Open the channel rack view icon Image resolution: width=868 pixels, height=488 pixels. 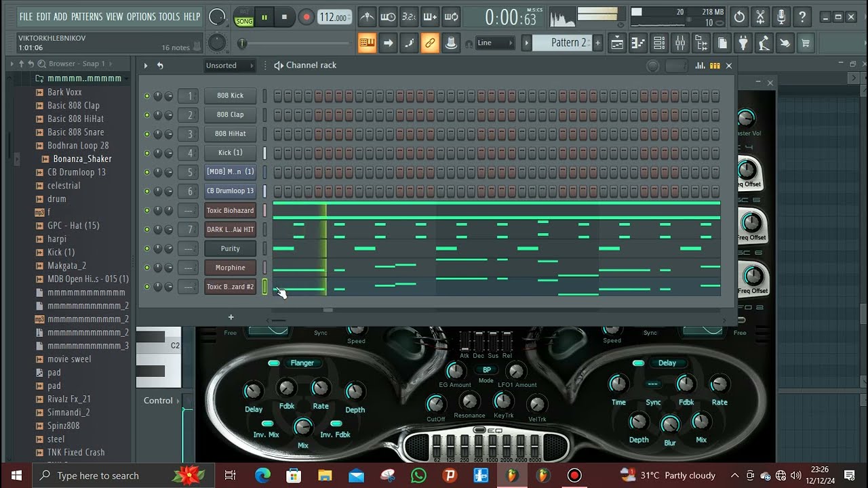tap(659, 43)
